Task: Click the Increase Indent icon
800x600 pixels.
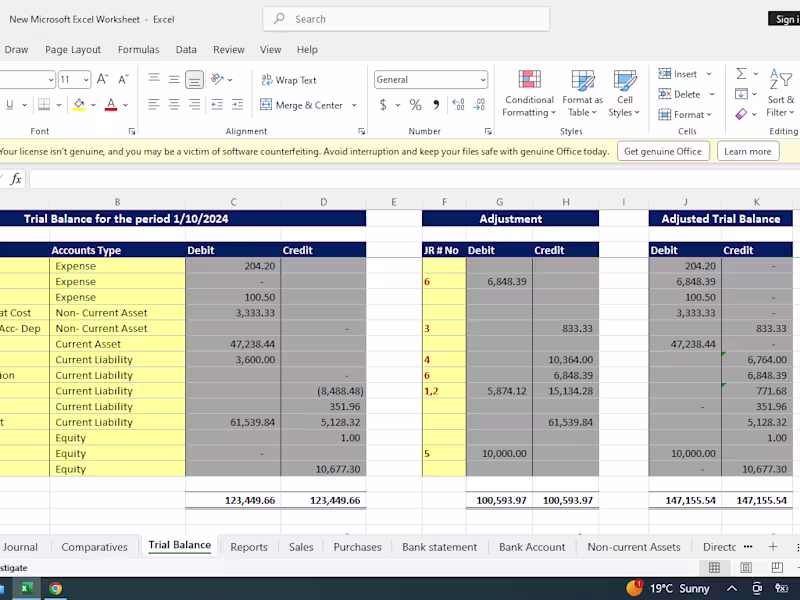Action: click(236, 105)
